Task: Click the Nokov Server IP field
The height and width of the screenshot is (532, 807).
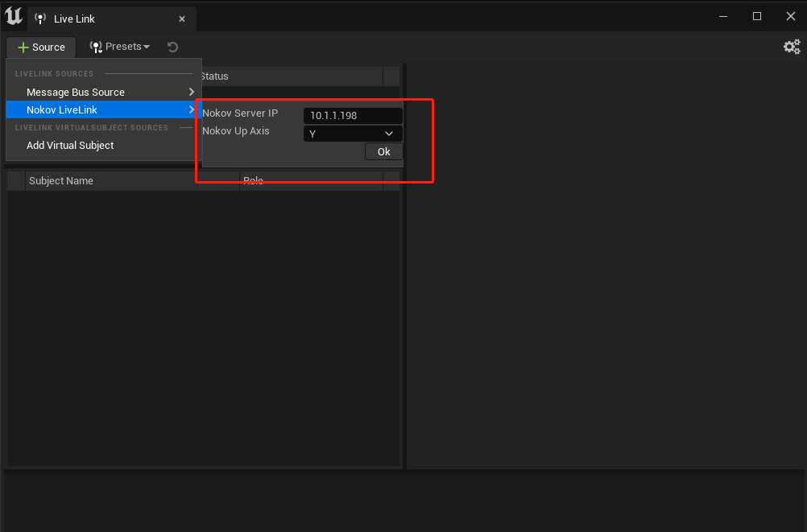Action: 353,115
